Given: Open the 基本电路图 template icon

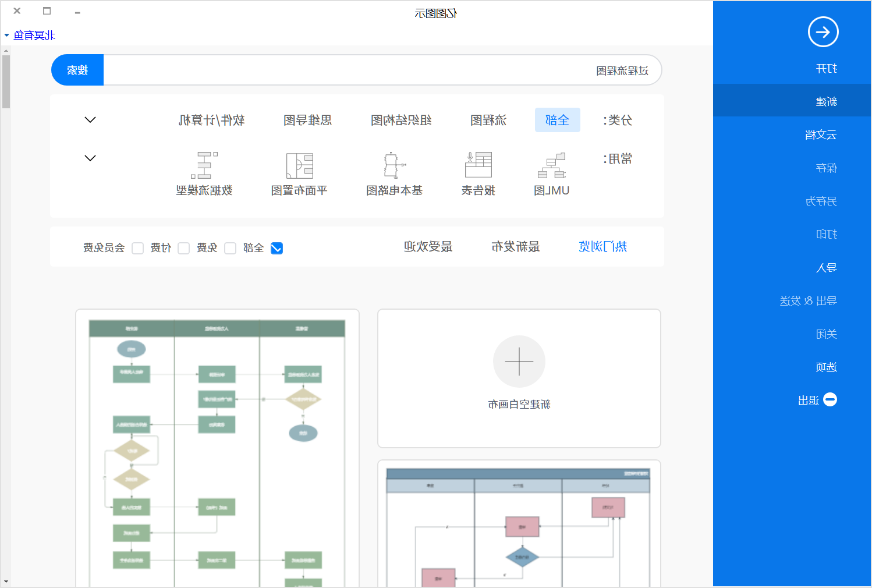Looking at the screenshot, I should (x=394, y=165).
